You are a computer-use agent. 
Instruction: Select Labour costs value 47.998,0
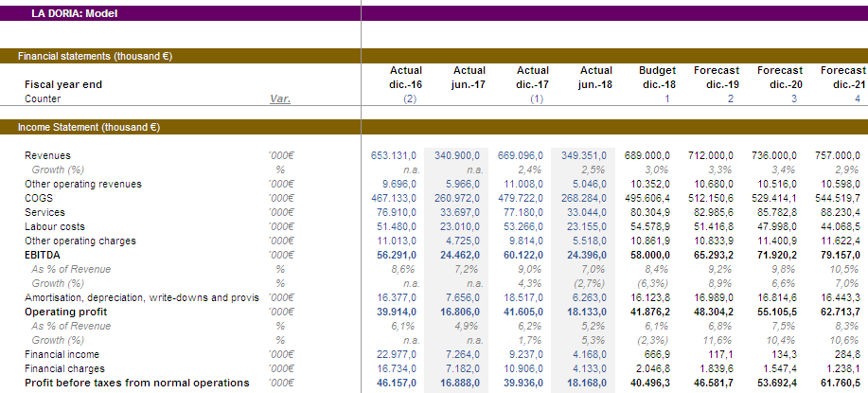tap(777, 226)
